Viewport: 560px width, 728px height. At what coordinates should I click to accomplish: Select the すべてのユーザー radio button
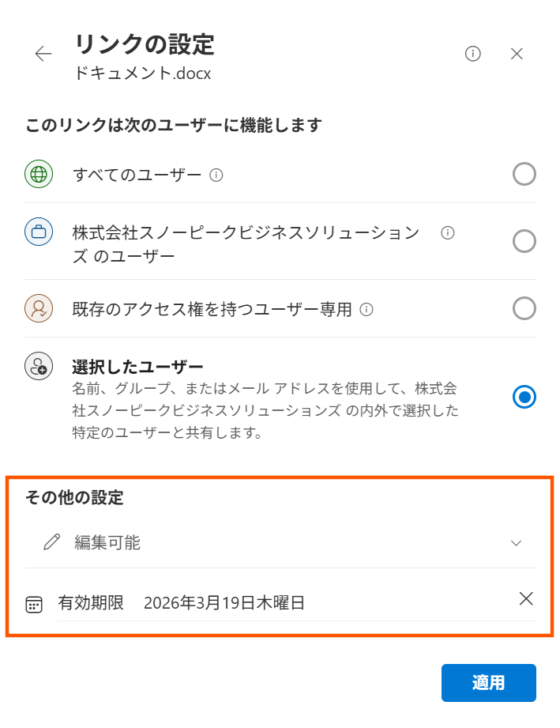[x=524, y=174]
